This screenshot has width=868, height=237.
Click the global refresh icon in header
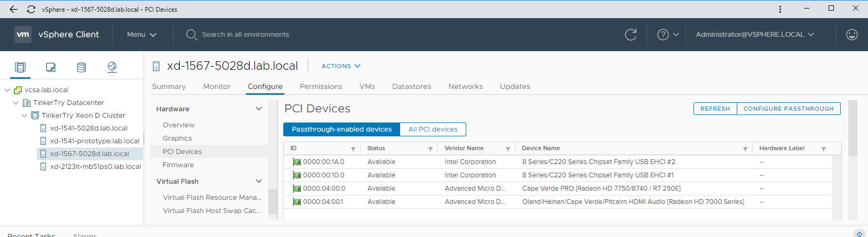631,35
